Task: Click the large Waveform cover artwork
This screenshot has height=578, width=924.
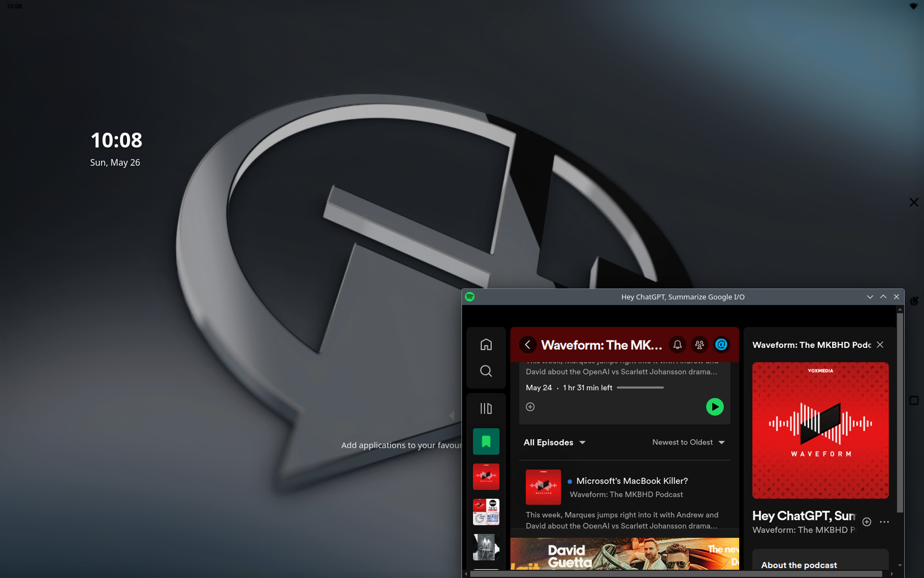Action: click(x=820, y=431)
